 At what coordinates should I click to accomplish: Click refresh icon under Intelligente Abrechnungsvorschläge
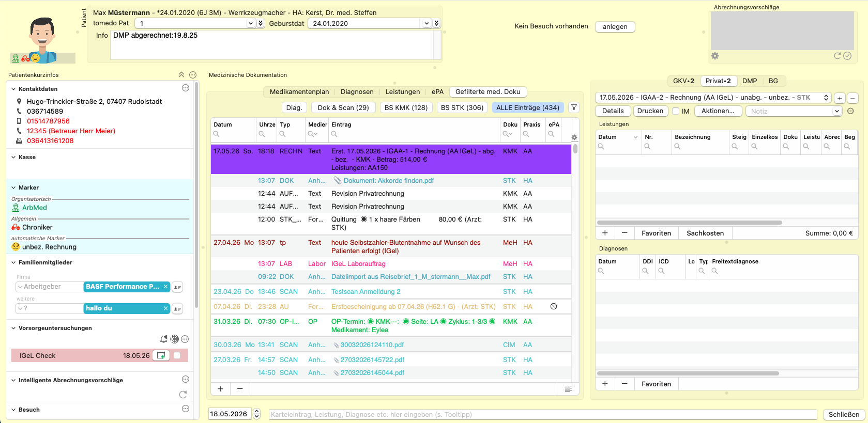183,395
